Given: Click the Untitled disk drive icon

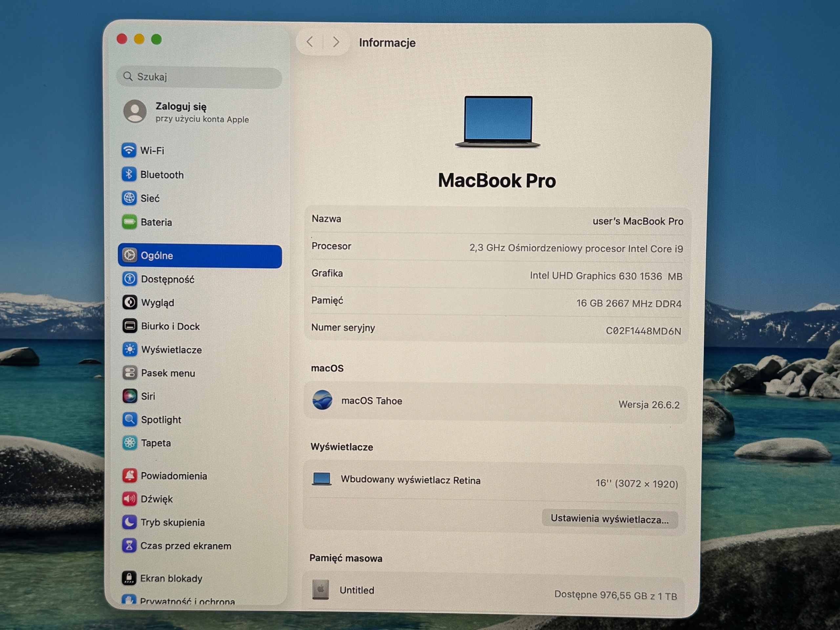Looking at the screenshot, I should (x=321, y=589).
